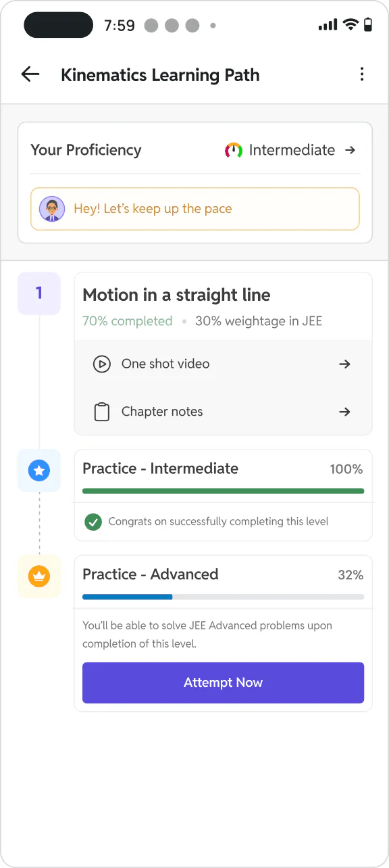Click the chapter number 1 badge
The height and width of the screenshot is (868, 389).
pos(39,293)
